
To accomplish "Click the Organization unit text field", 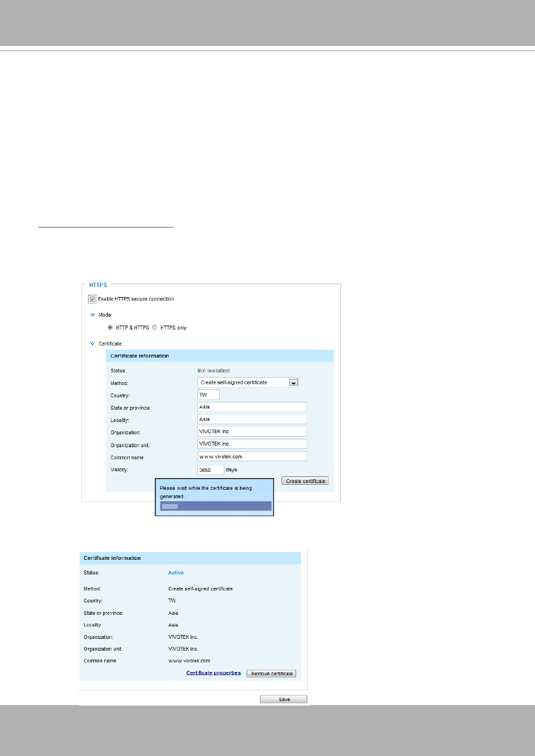I will pyautogui.click(x=252, y=444).
